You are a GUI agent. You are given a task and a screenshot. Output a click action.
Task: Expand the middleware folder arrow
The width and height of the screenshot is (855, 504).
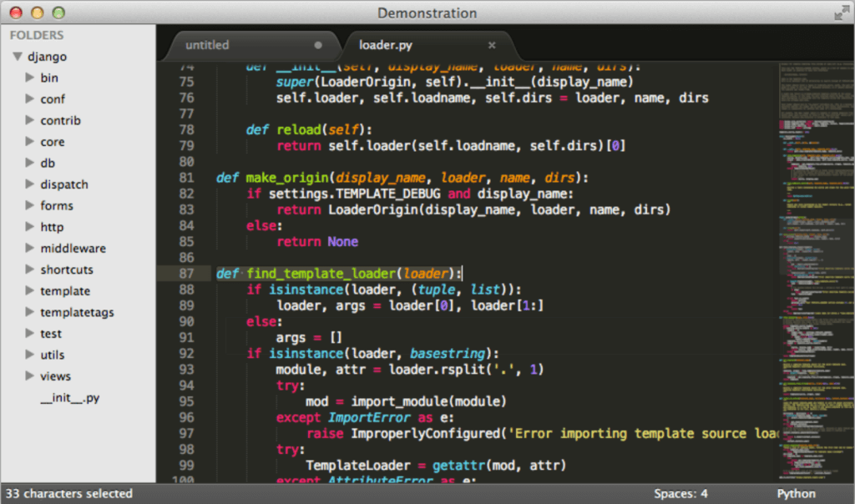click(30, 247)
